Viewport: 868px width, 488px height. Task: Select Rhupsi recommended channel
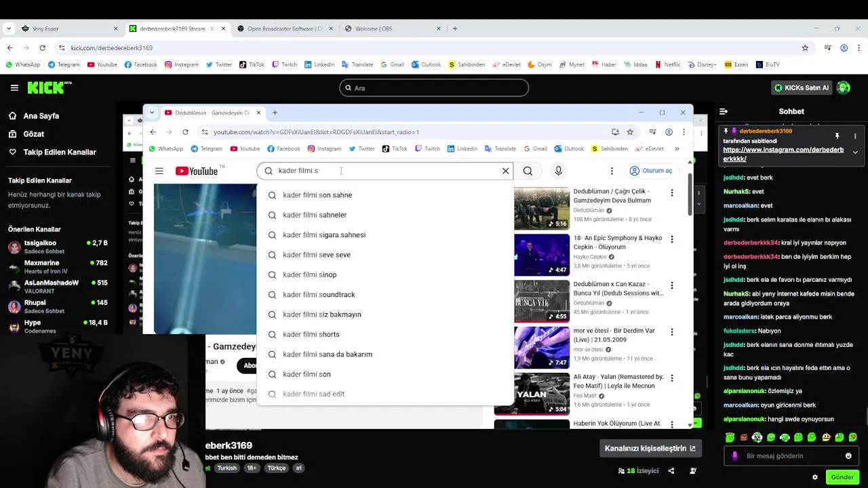point(58,306)
